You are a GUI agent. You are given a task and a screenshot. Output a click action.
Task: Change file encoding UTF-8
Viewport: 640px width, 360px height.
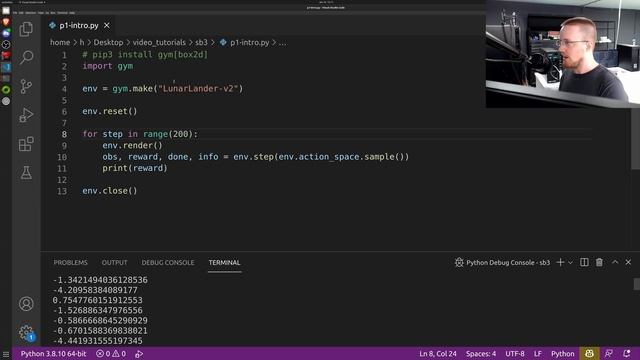point(515,353)
